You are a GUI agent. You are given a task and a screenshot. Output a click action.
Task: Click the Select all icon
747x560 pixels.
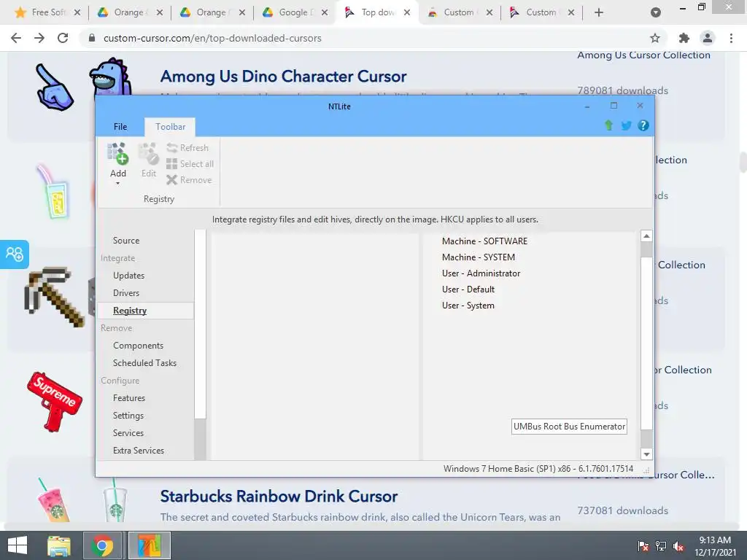(172, 164)
